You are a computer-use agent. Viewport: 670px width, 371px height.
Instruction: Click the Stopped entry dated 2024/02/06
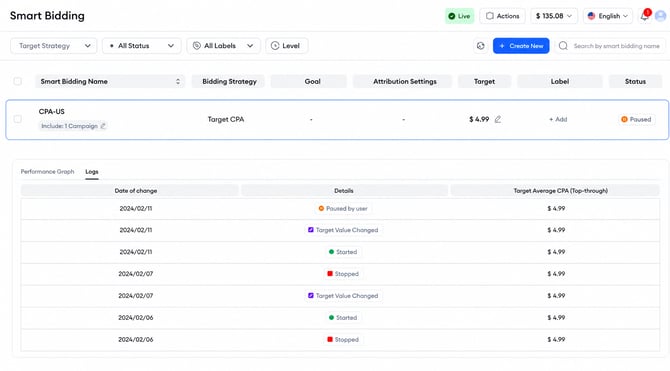[x=343, y=340]
